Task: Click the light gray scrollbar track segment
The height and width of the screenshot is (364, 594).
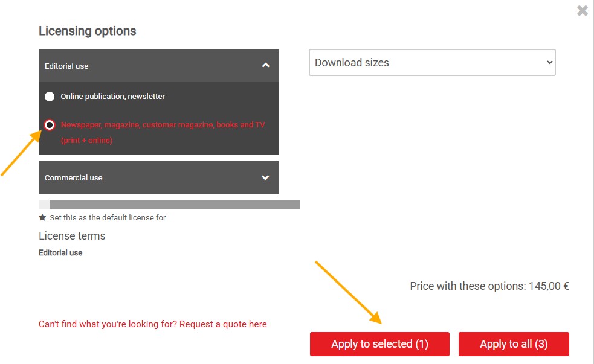Action: tap(44, 205)
